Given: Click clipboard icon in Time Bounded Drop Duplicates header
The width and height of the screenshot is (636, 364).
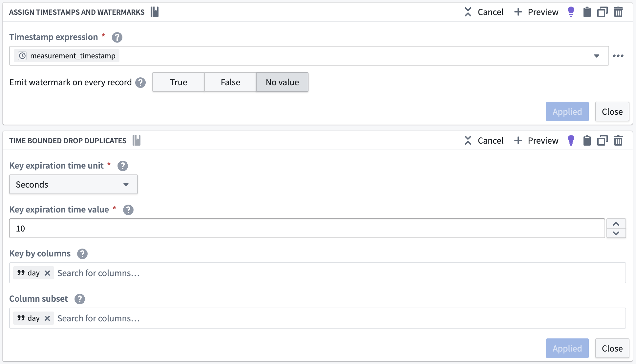Looking at the screenshot, I should click(x=587, y=141).
